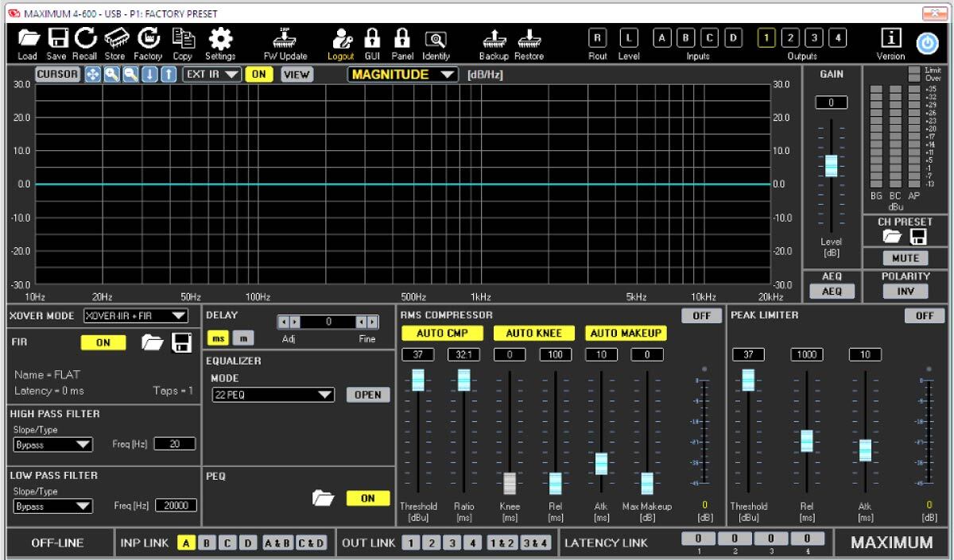Viewport: 954px width, 560px height.
Task: Open the Settings gear icon
Action: [220, 38]
